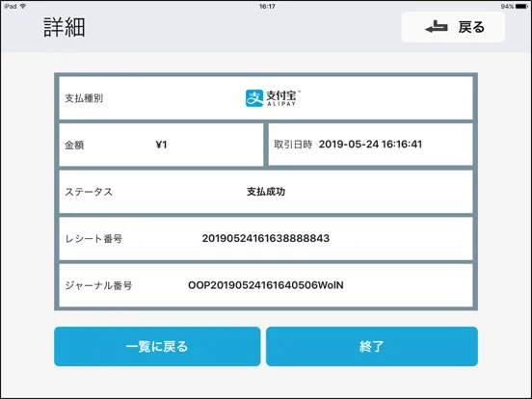This screenshot has height=399, width=532.
Task: Click the iPad label in status bar
Action: (x=11, y=7)
